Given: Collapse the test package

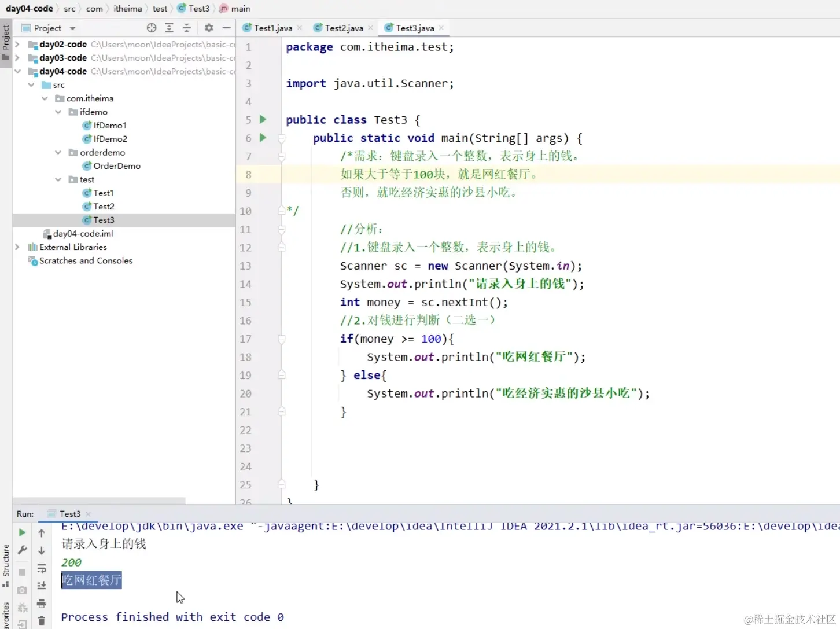Looking at the screenshot, I should point(58,179).
